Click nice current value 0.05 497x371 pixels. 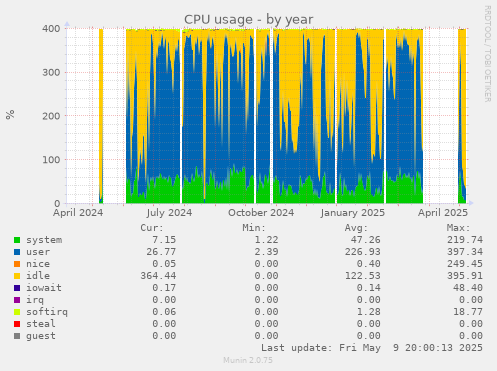tap(164, 264)
